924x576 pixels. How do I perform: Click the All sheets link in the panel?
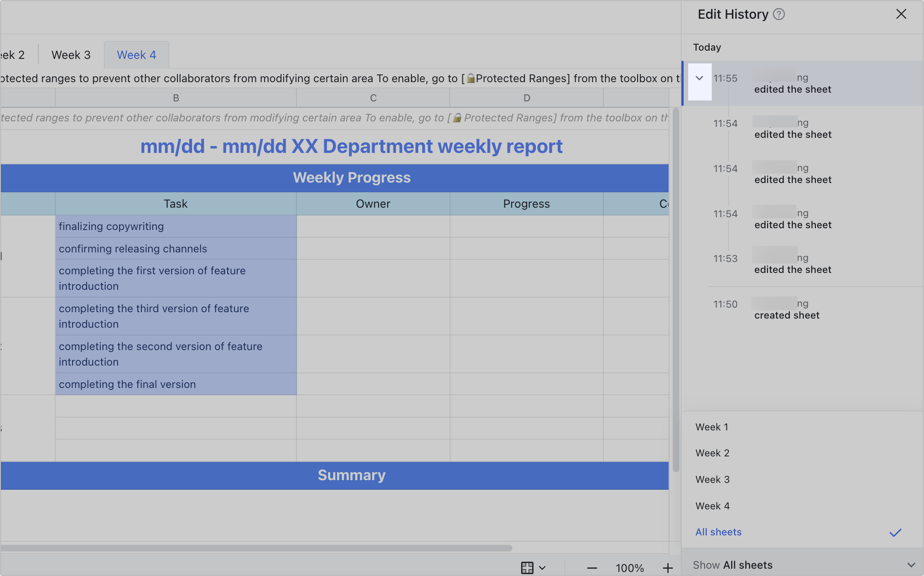click(x=718, y=532)
